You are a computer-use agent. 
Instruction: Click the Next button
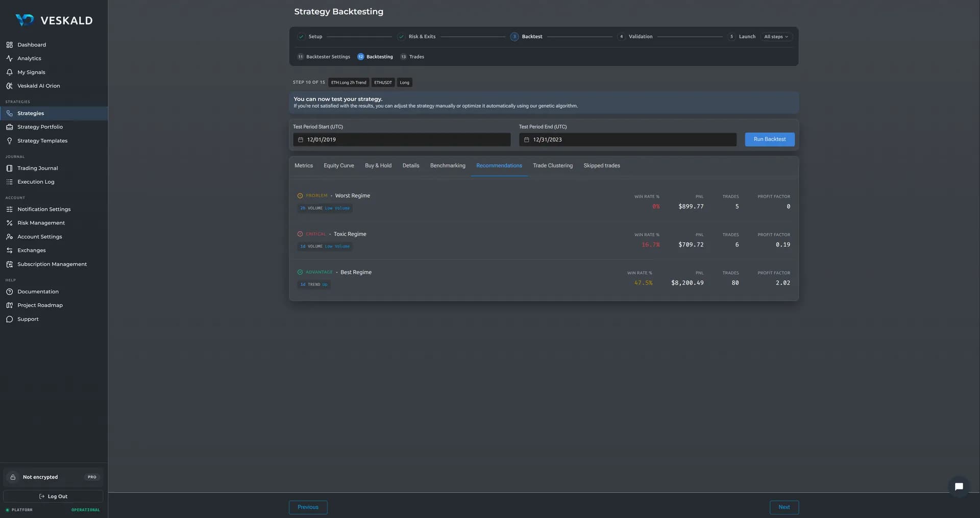pyautogui.click(x=784, y=507)
